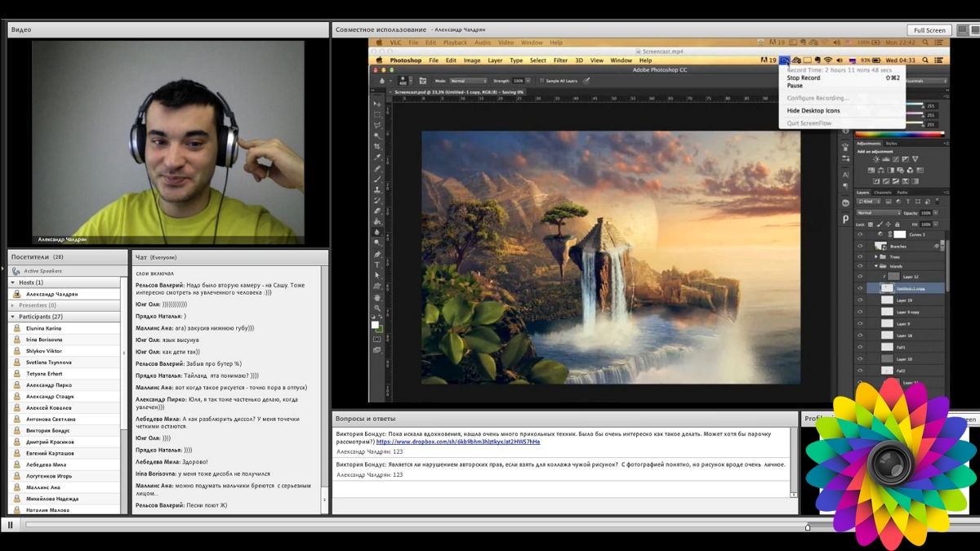Image resolution: width=980 pixels, height=551 pixels.
Task: Hide the Branches layer using eye icon
Action: point(860,246)
